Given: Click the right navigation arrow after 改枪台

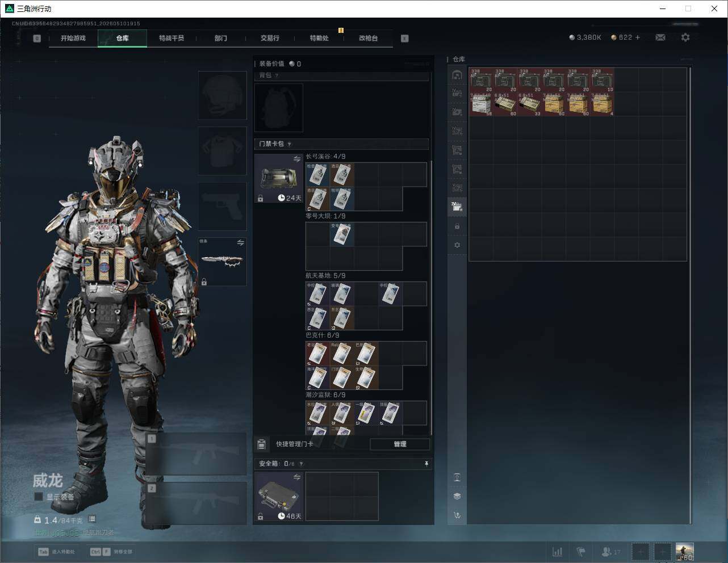Looking at the screenshot, I should pos(405,39).
